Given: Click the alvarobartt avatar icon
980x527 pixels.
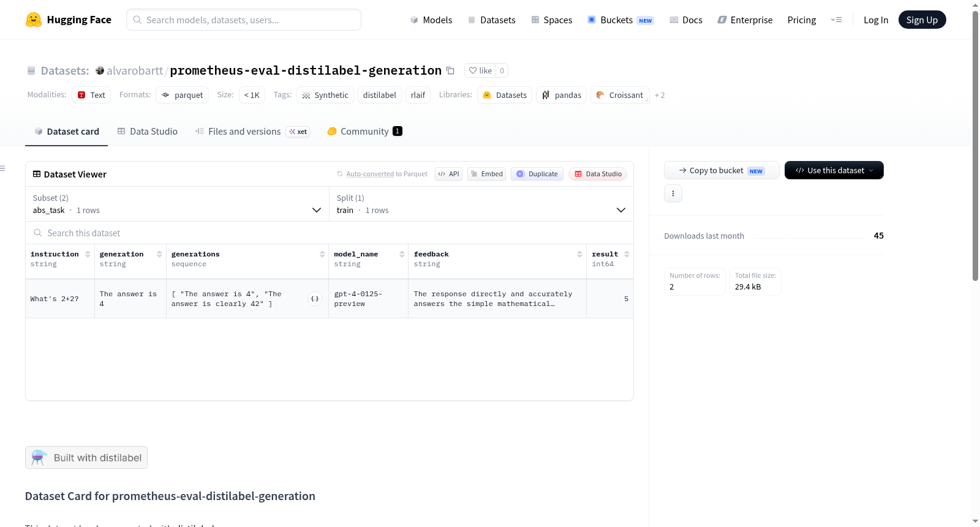Looking at the screenshot, I should coord(100,70).
